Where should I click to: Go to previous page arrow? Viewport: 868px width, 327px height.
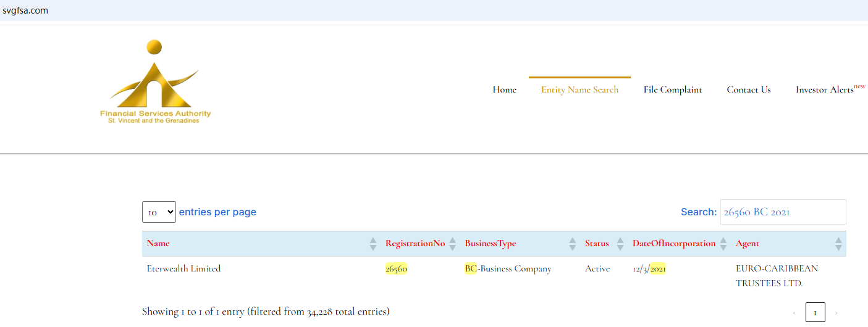click(x=794, y=313)
